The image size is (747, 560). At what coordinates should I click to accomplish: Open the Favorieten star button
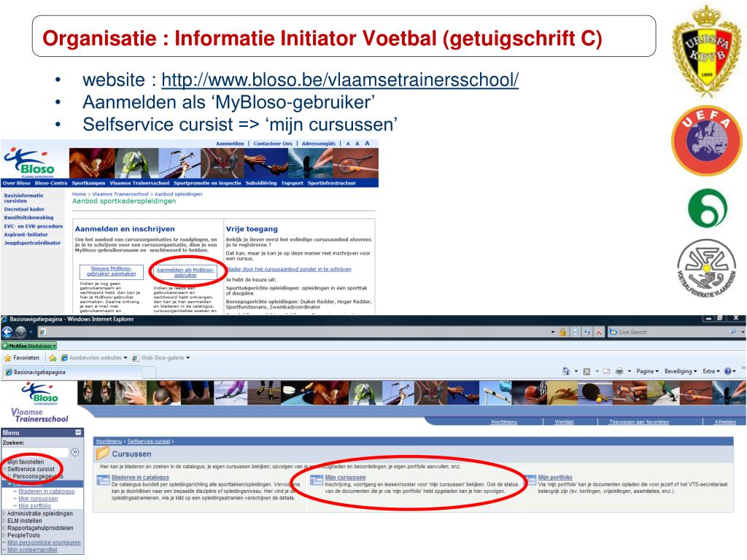tap(21, 357)
